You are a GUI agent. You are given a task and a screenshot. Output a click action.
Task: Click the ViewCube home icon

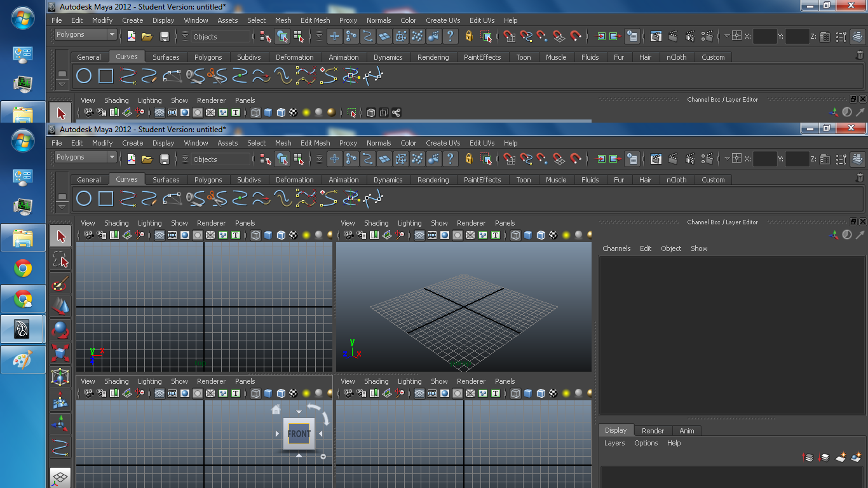276,410
